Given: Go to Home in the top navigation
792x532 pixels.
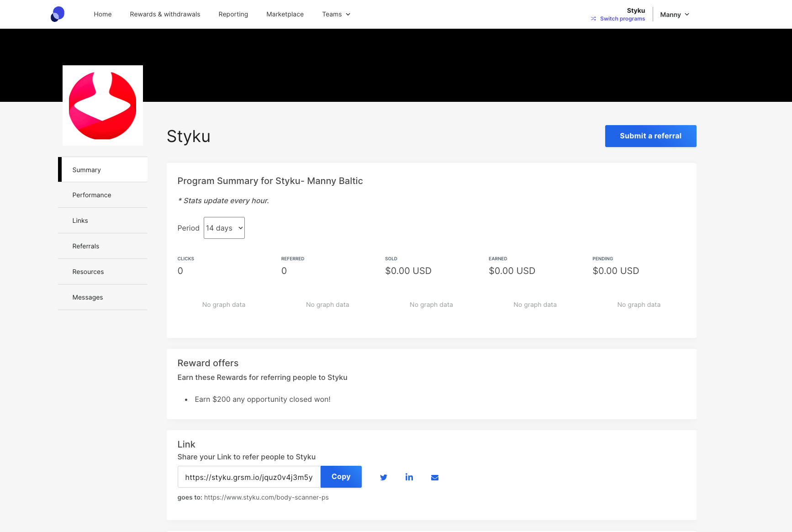Looking at the screenshot, I should [x=103, y=14].
